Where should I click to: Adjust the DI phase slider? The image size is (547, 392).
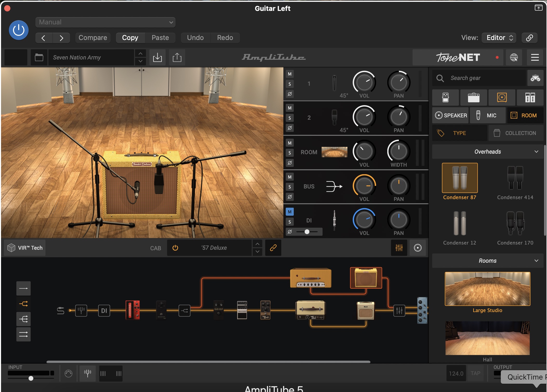[307, 232]
